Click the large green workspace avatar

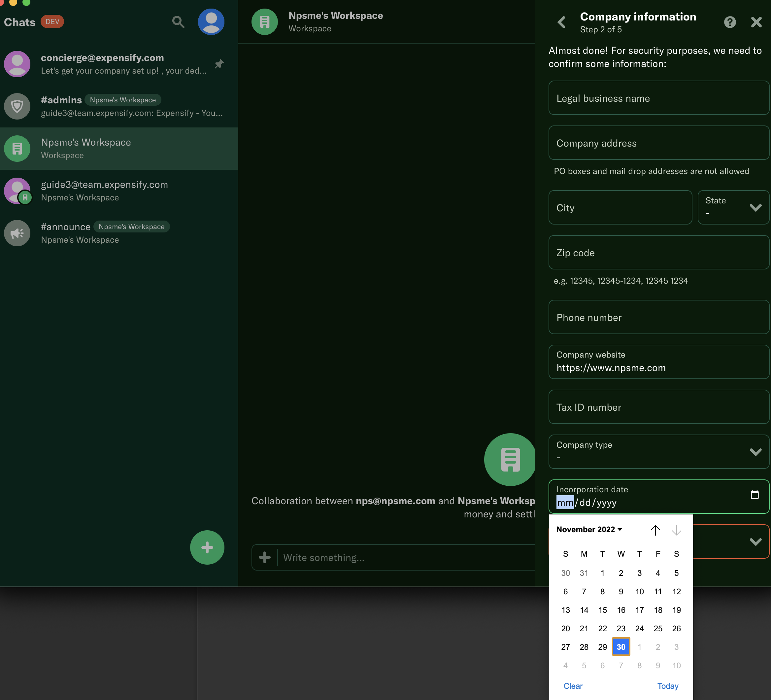[510, 459]
